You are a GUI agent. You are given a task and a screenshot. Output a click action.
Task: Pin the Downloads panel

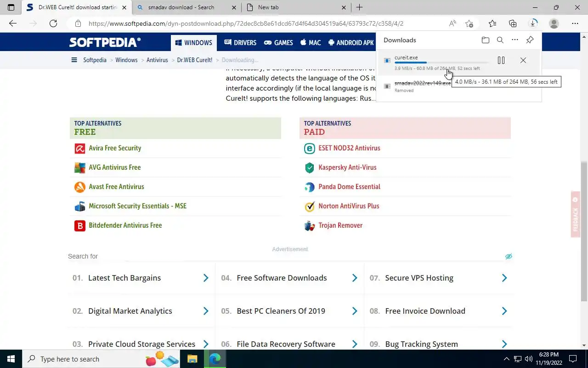pyautogui.click(x=530, y=40)
